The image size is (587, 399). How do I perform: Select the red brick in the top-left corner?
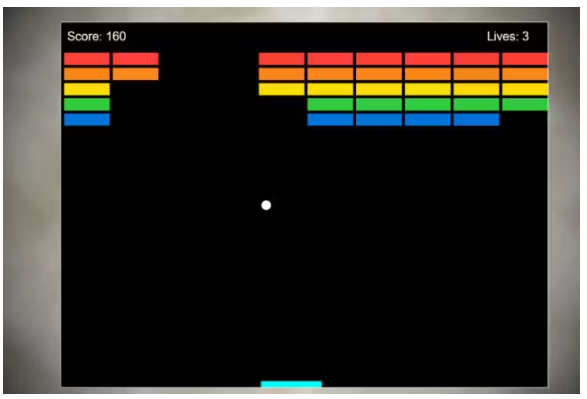click(87, 59)
